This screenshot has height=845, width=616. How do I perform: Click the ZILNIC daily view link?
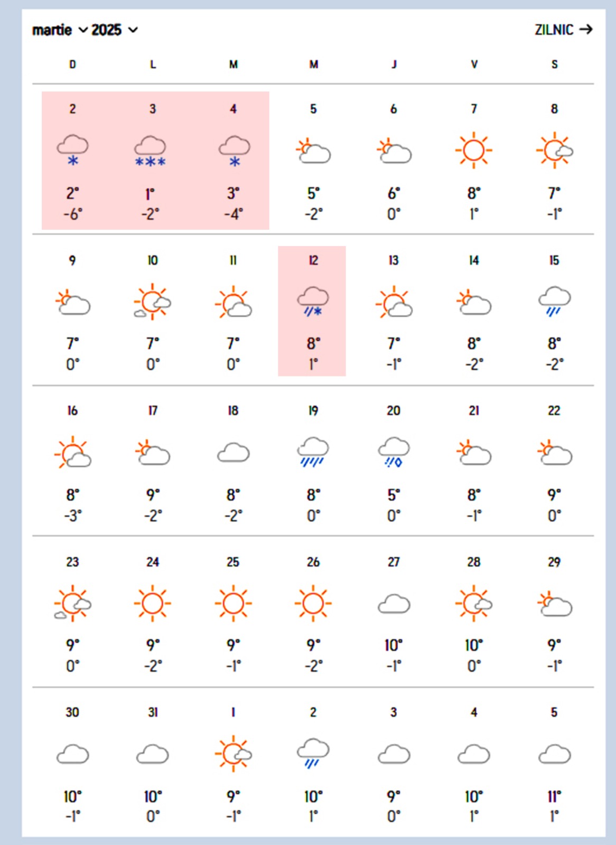tap(554, 30)
